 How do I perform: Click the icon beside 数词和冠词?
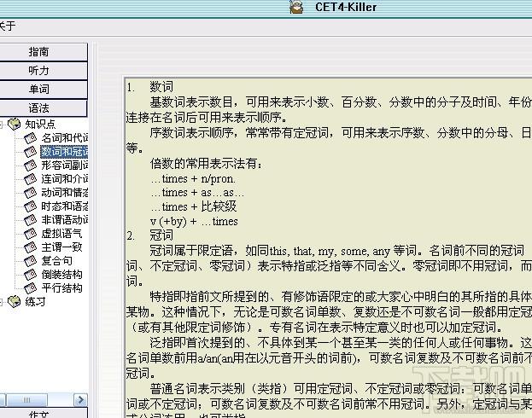(x=30, y=152)
